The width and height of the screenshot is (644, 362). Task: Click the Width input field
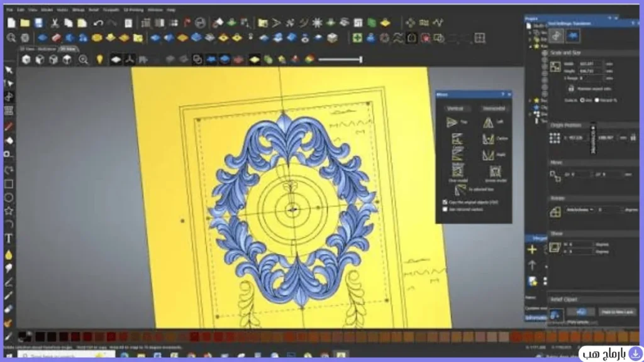[590, 64]
